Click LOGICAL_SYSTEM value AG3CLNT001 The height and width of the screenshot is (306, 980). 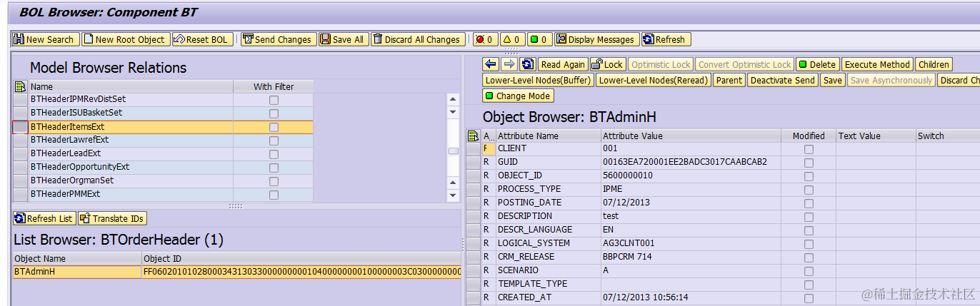629,243
